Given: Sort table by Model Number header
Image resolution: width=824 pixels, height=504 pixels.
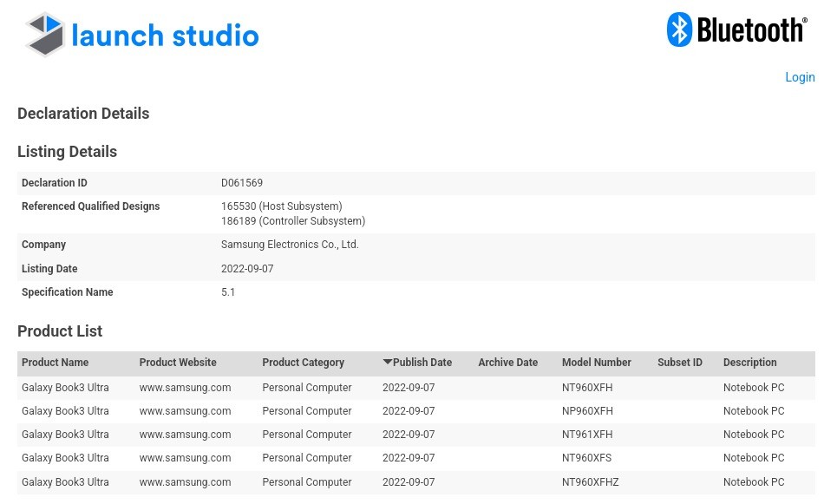Looking at the screenshot, I should coord(596,363).
